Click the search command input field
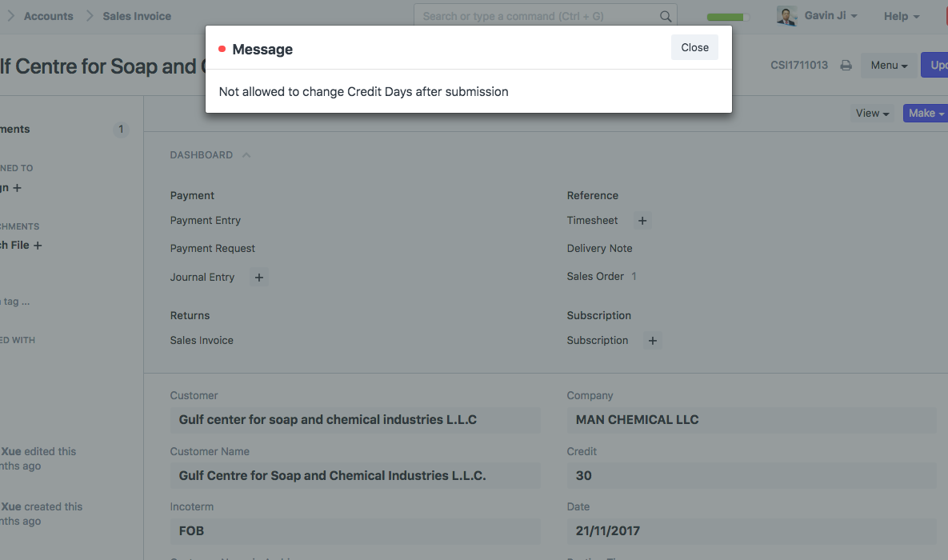 (536, 16)
